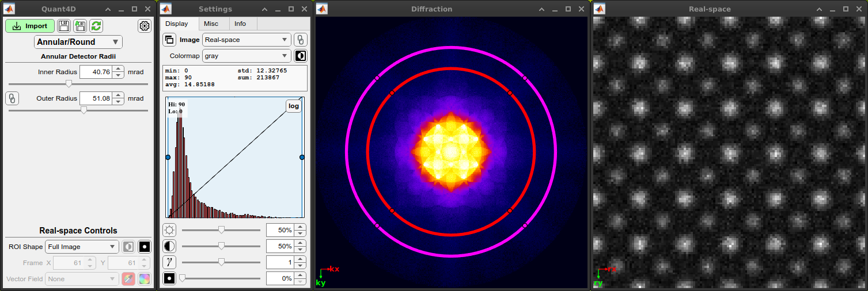
Task: Open the Quant4D gear settings
Action: tap(145, 26)
